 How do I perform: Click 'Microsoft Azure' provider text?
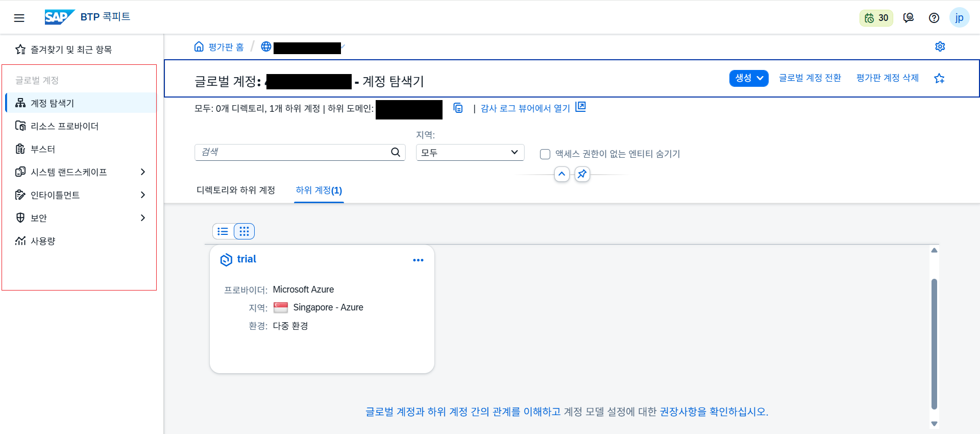(303, 290)
